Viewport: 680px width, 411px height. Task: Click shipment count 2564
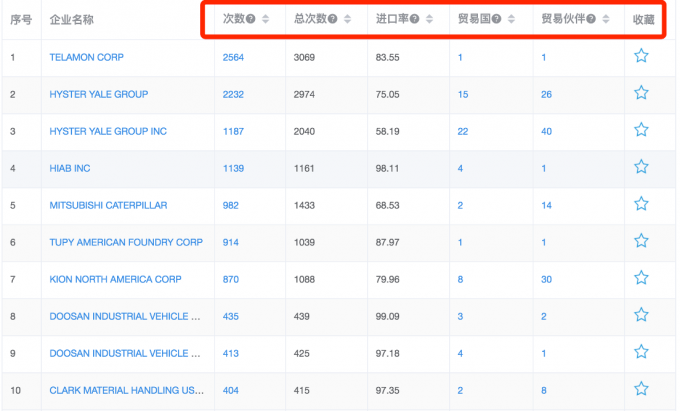click(233, 57)
